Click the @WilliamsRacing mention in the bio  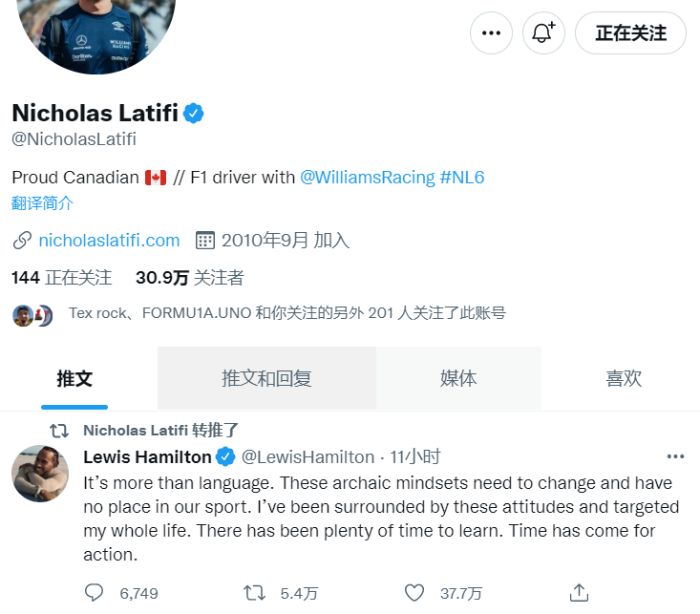(368, 178)
